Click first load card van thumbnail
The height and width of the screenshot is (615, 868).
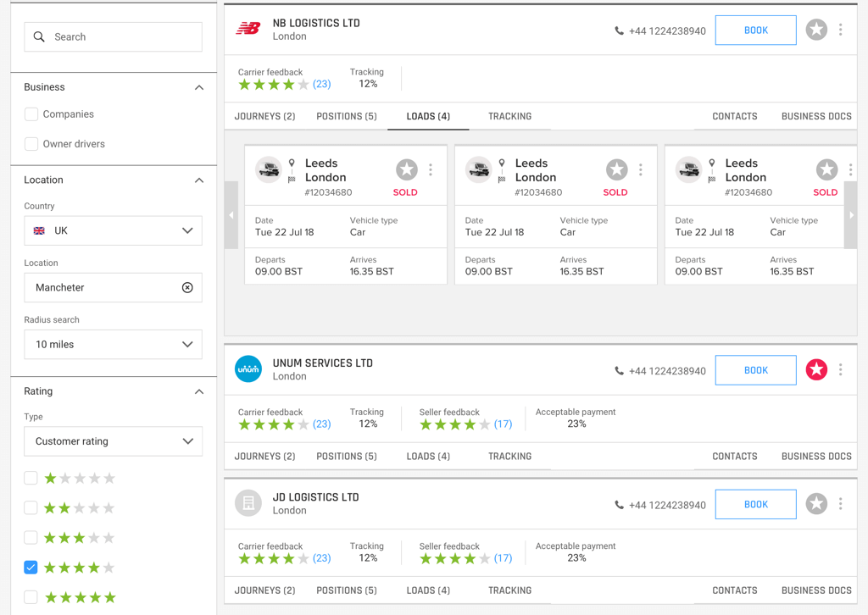(x=269, y=169)
